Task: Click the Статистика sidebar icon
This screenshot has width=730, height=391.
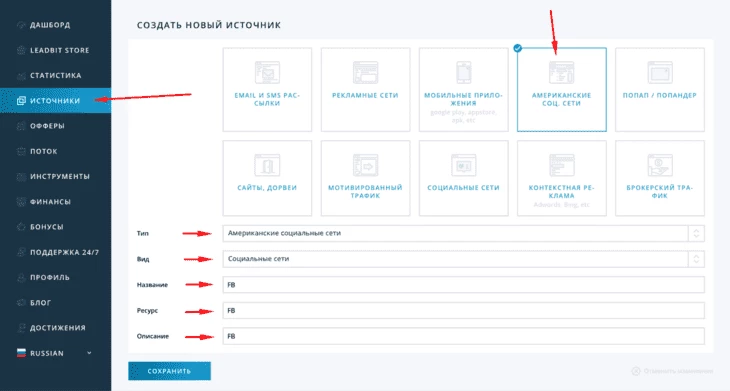Action: pos(21,75)
